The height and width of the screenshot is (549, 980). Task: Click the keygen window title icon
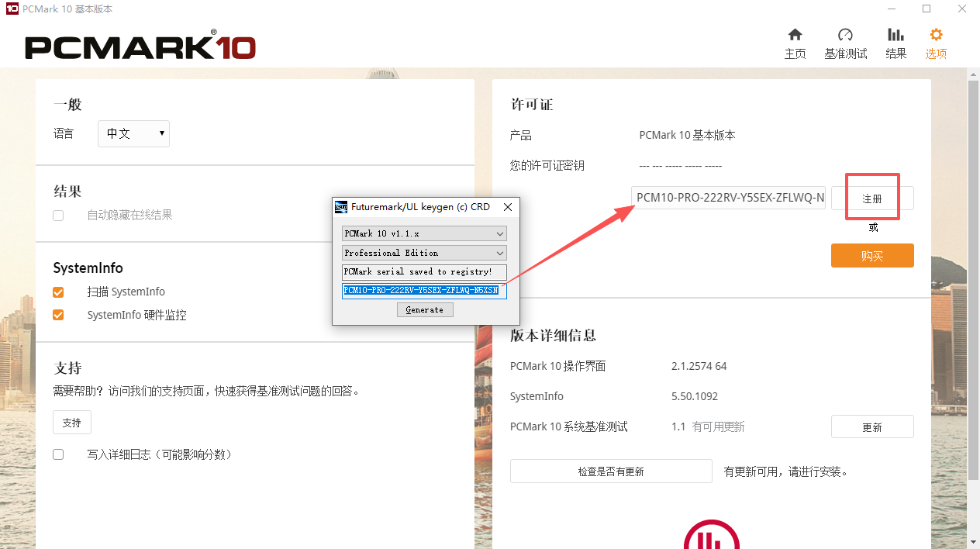tap(341, 207)
